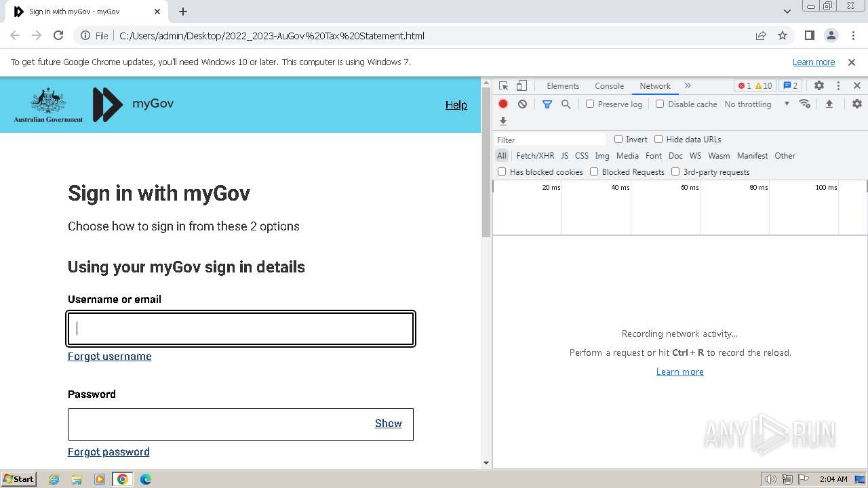868x488 pixels.
Task: Close the DevTools panel
Action: click(x=857, y=86)
